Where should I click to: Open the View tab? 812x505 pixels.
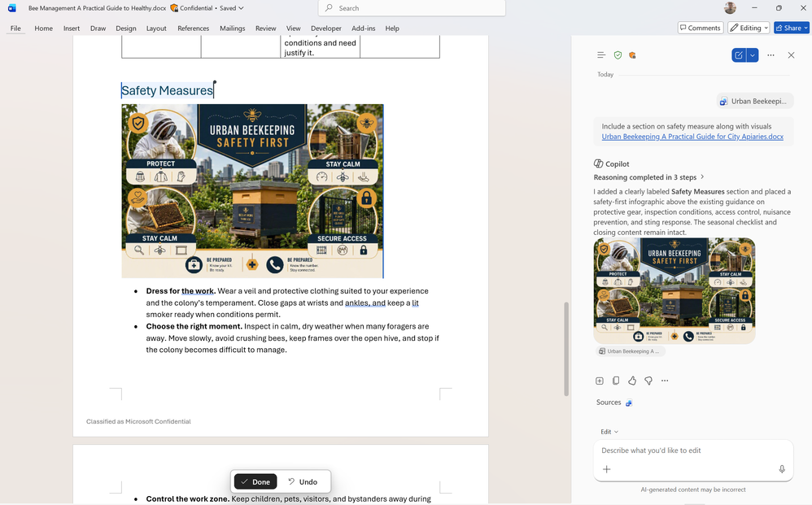click(293, 28)
